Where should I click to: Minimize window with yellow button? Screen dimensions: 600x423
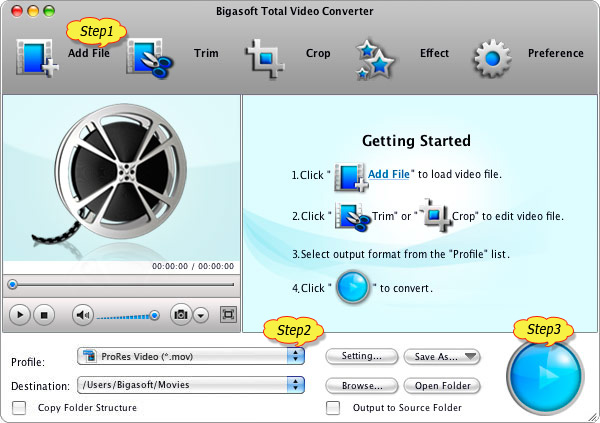point(33,11)
